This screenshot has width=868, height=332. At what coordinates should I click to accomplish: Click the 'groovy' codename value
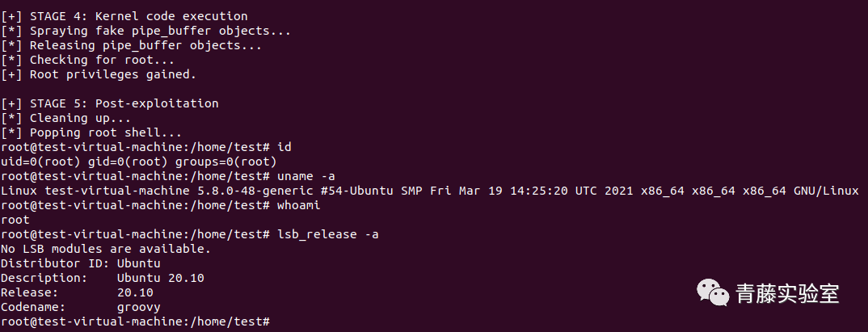[x=138, y=307]
